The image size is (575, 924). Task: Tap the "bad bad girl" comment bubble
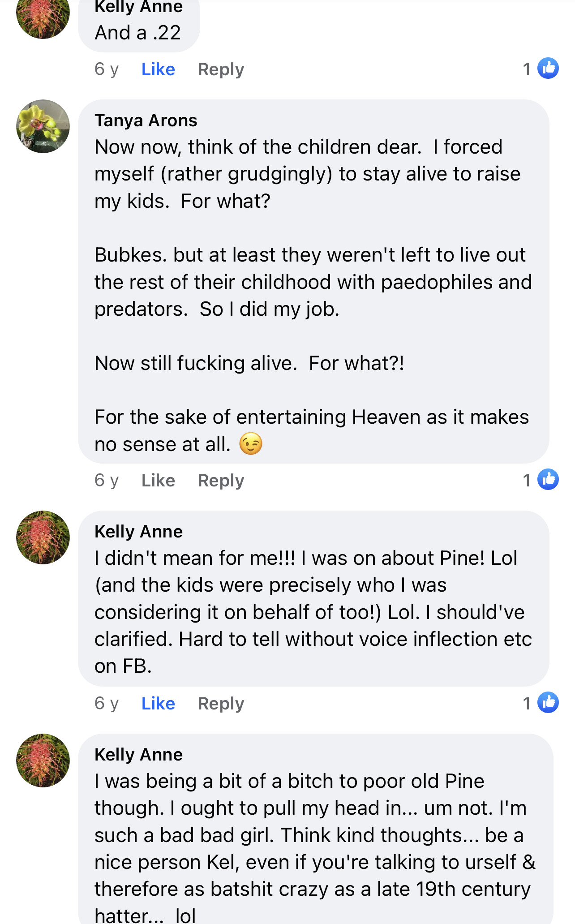316,829
